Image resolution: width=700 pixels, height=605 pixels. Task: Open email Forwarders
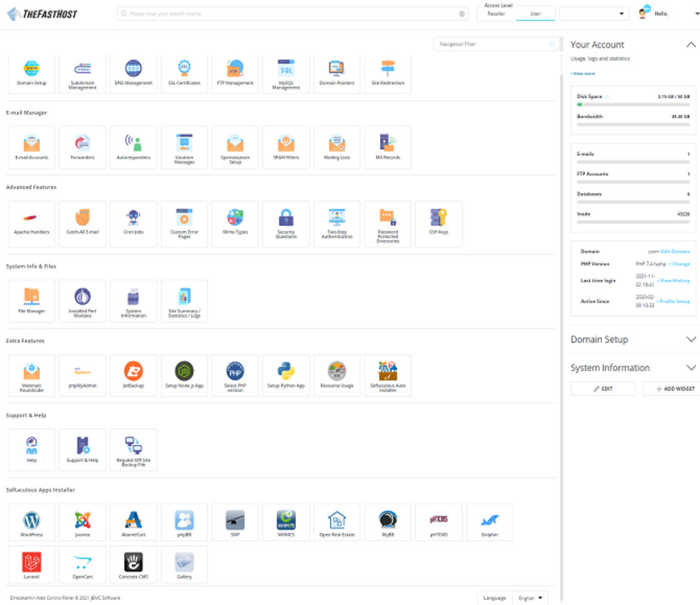(82, 147)
